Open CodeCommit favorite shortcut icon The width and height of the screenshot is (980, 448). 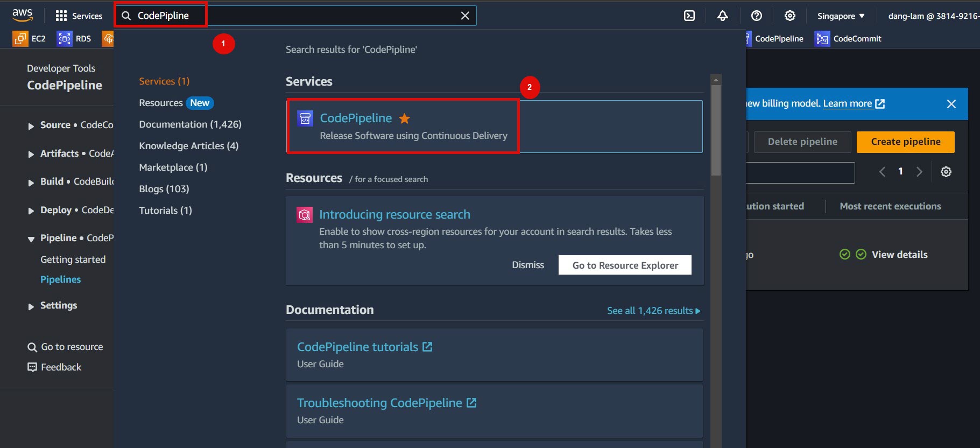click(822, 39)
